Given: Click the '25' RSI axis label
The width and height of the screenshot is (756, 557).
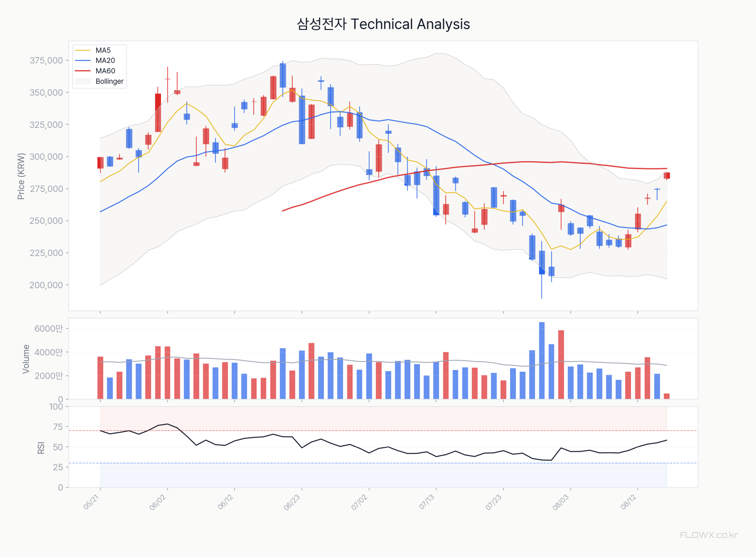Looking at the screenshot, I should pyautogui.click(x=58, y=467).
